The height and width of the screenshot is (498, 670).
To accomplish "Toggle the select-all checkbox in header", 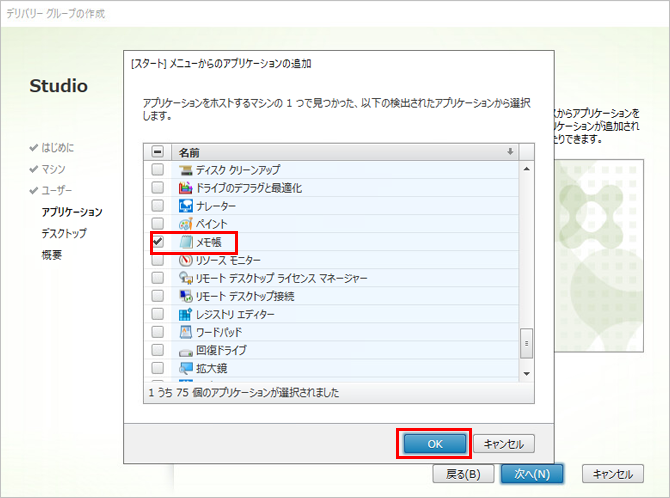I will [157, 152].
